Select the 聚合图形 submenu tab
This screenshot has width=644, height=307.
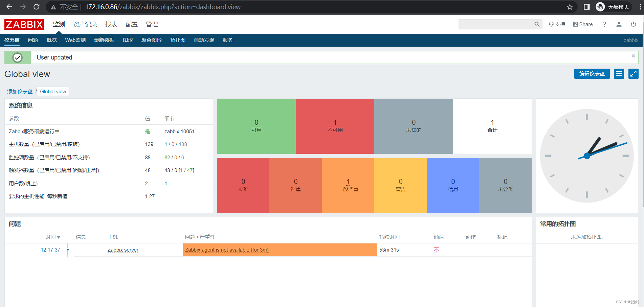pyautogui.click(x=152, y=40)
